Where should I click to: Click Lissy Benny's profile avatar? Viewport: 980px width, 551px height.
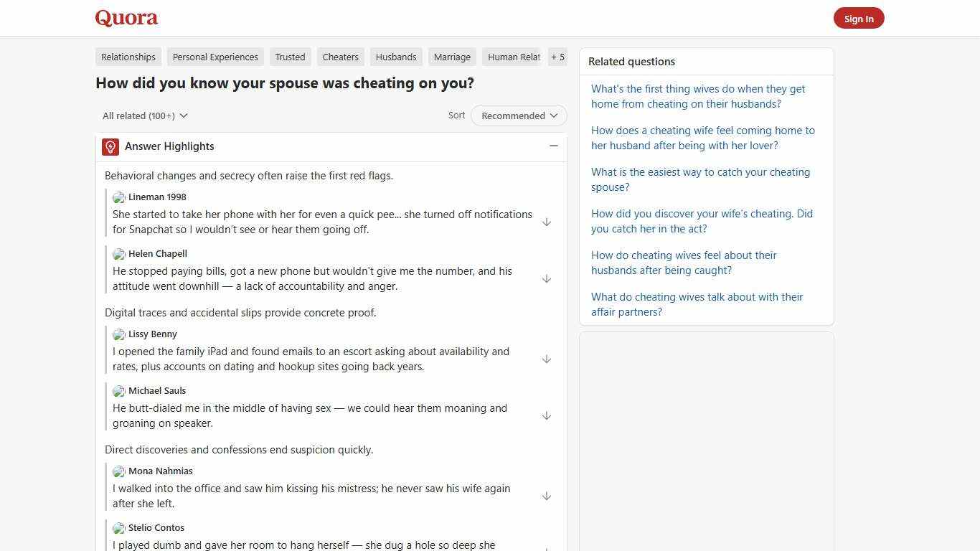pos(119,334)
